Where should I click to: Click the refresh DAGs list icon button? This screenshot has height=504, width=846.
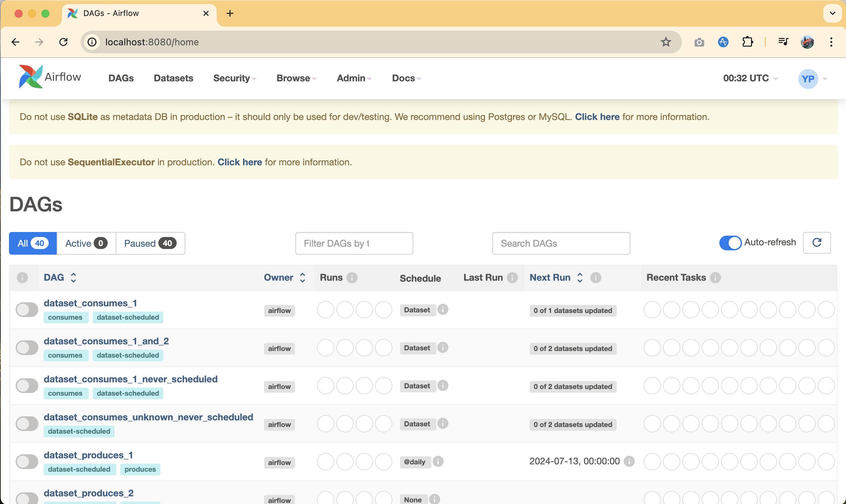click(x=816, y=242)
